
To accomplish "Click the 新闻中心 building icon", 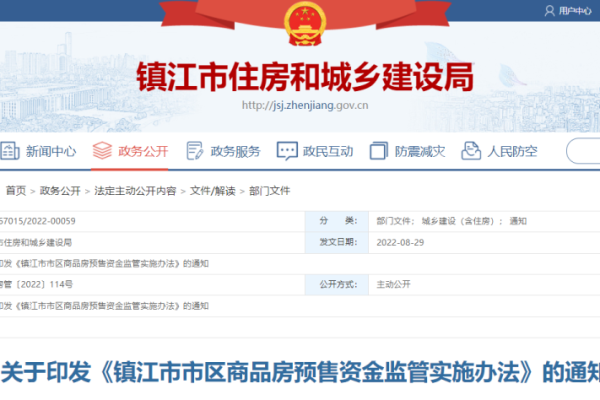I will point(9,151).
